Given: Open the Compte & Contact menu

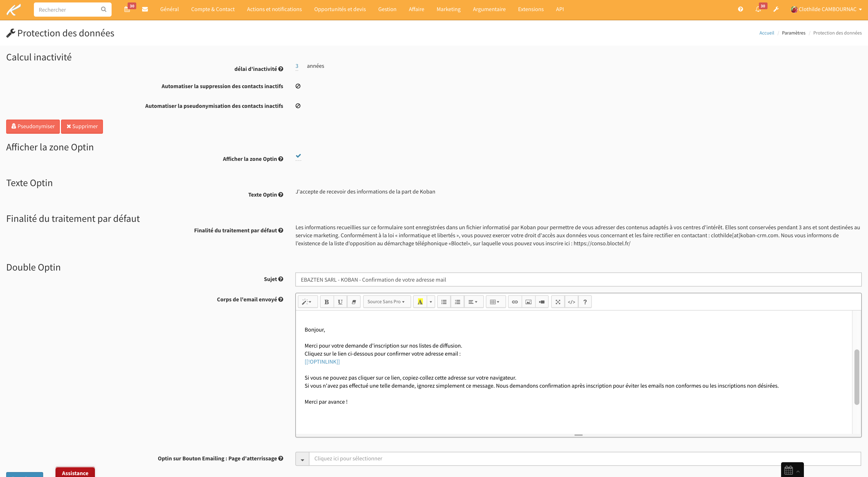Looking at the screenshot, I should click(x=213, y=10).
